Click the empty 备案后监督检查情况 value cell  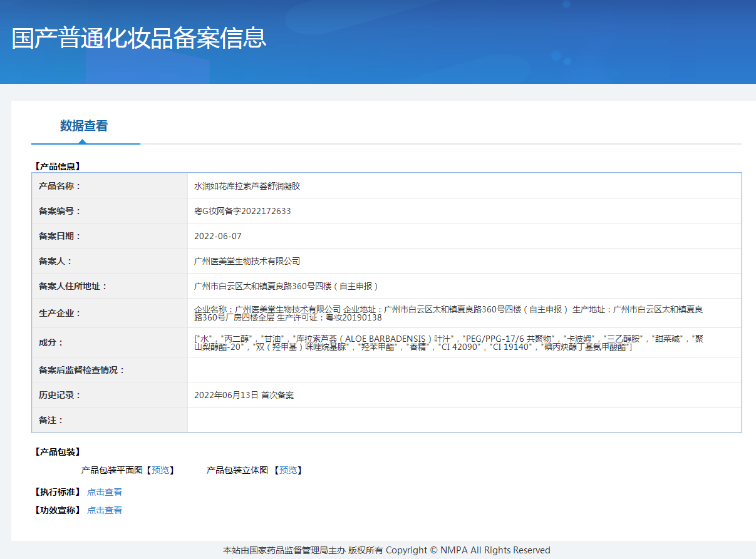coord(463,370)
